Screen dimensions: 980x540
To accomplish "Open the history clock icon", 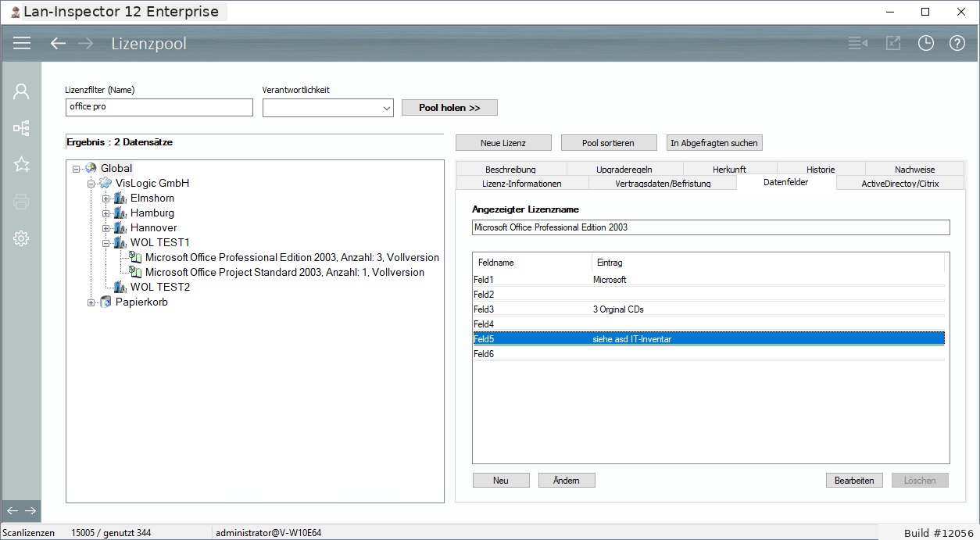I will point(926,44).
